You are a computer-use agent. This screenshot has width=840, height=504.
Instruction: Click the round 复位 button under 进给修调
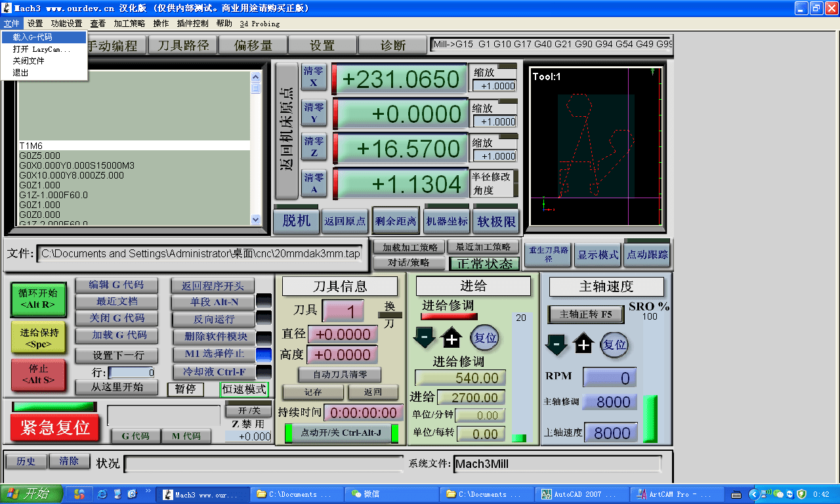[x=485, y=339]
